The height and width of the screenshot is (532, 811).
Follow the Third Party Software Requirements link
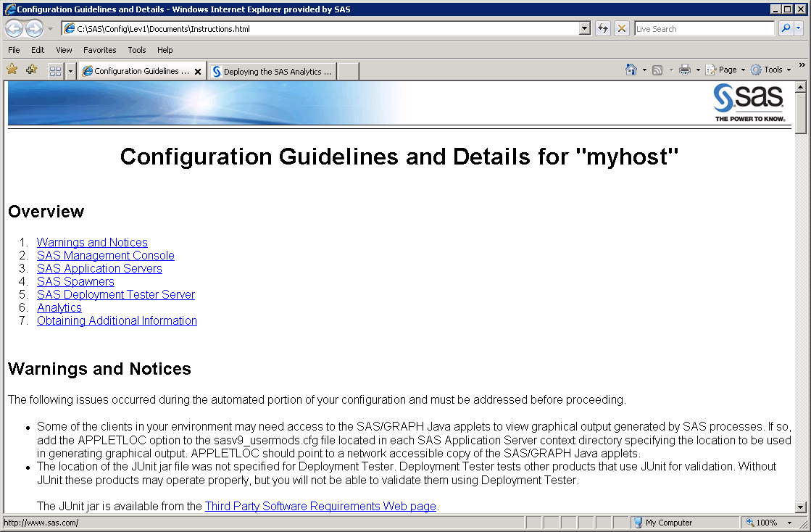pyautogui.click(x=320, y=506)
